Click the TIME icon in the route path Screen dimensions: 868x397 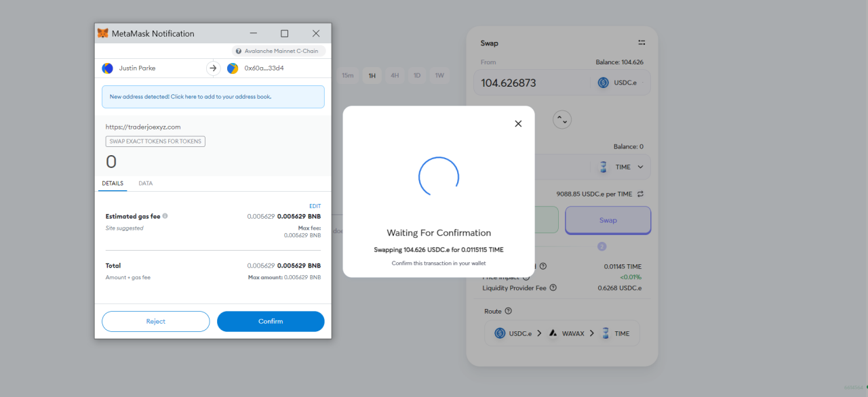[x=606, y=333]
